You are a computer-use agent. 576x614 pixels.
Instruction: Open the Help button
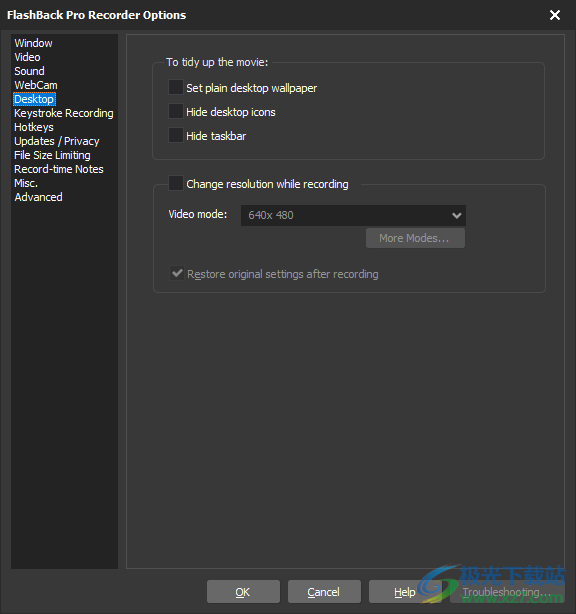405,592
